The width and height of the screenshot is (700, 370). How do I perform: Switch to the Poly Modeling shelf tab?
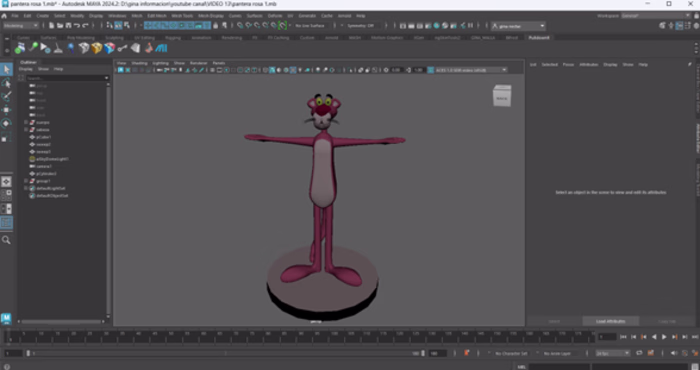[x=80, y=38]
